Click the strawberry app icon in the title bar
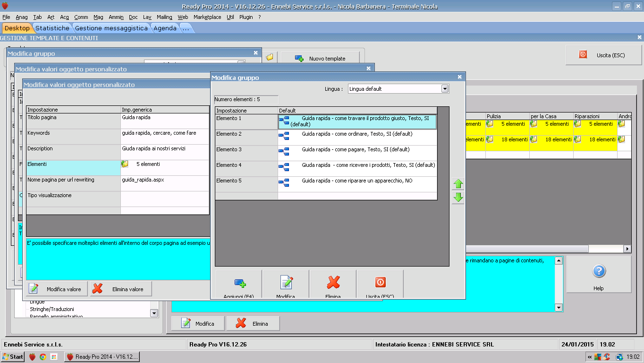Viewport: 644px width, 363px height. (5, 6)
